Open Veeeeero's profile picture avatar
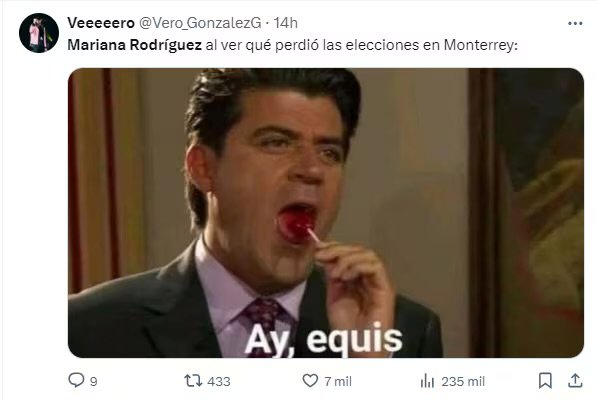This screenshot has height=401, width=597. (x=39, y=33)
